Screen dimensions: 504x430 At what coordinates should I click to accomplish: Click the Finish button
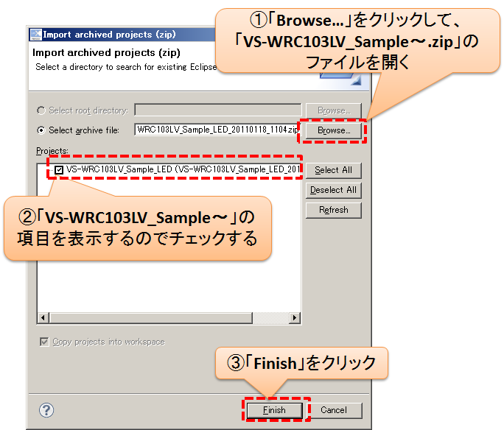coord(275,410)
